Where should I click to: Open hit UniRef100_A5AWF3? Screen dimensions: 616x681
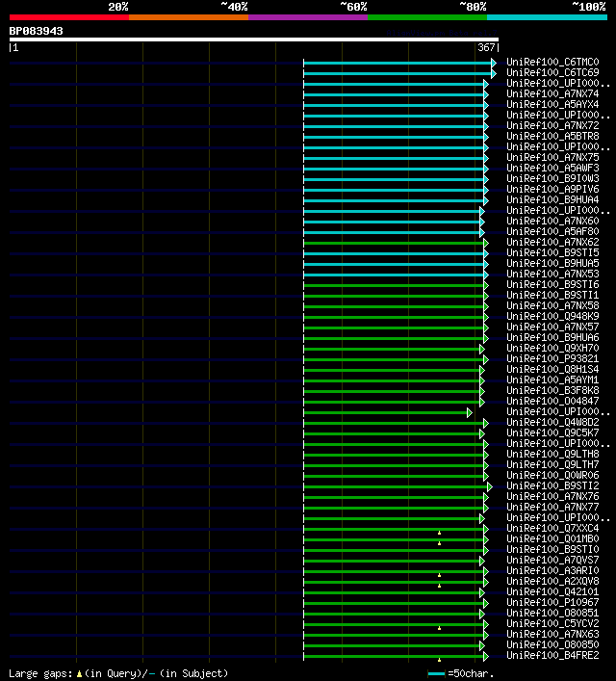[552, 168]
